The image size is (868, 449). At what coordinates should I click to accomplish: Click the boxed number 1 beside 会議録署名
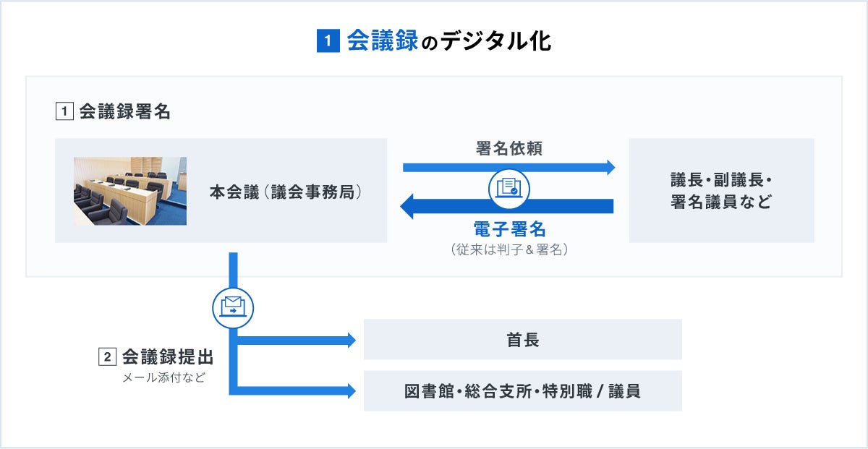pos(64,112)
